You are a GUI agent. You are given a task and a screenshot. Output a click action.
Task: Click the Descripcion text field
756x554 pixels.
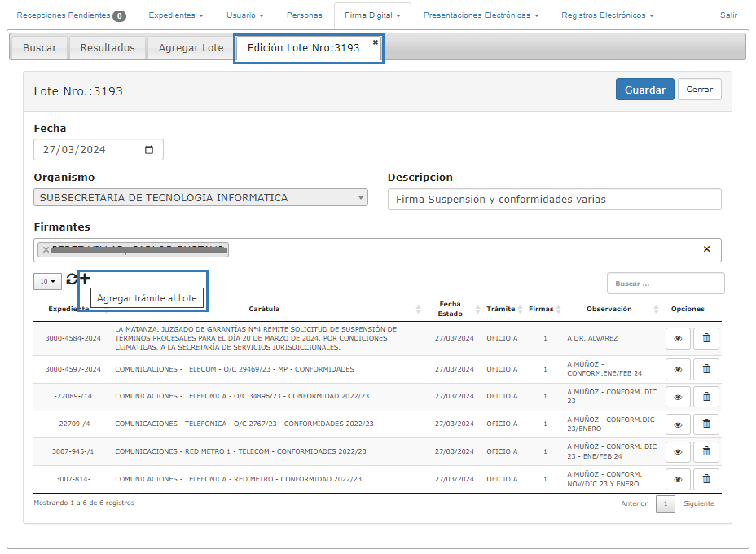click(x=554, y=200)
